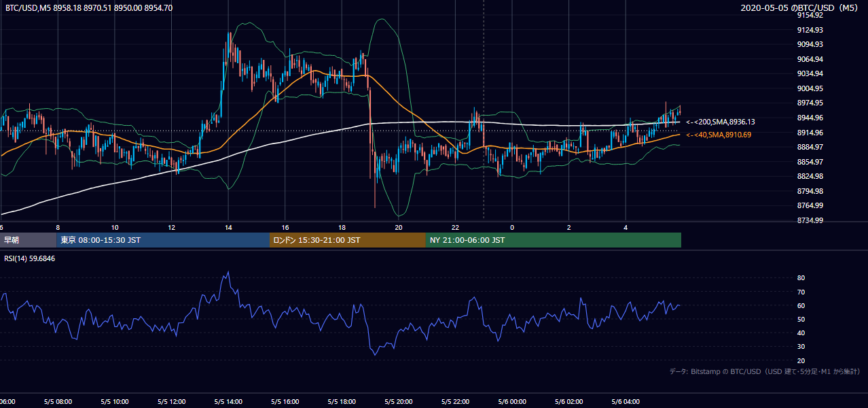
Task: Click the 5/5 18:00 date label
Action: 342,401
